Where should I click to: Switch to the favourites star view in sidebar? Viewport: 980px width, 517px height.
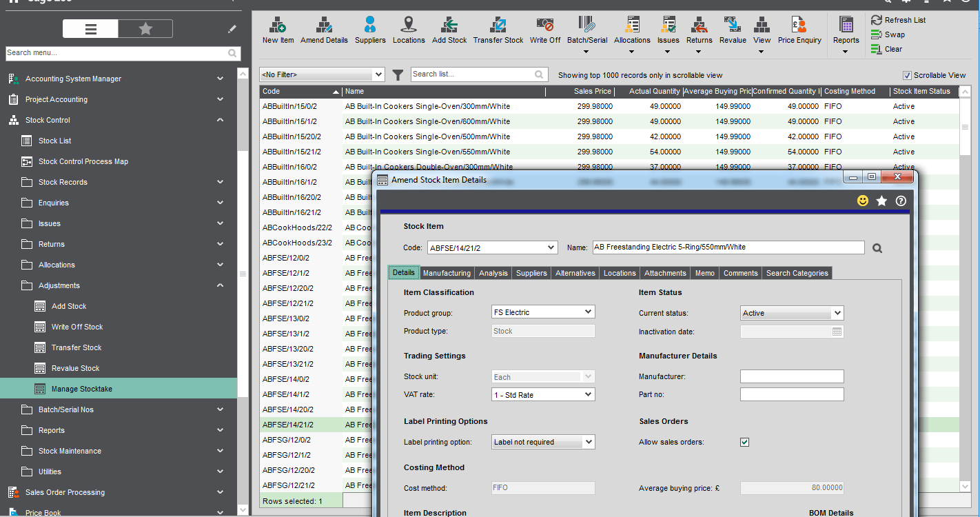[145, 28]
